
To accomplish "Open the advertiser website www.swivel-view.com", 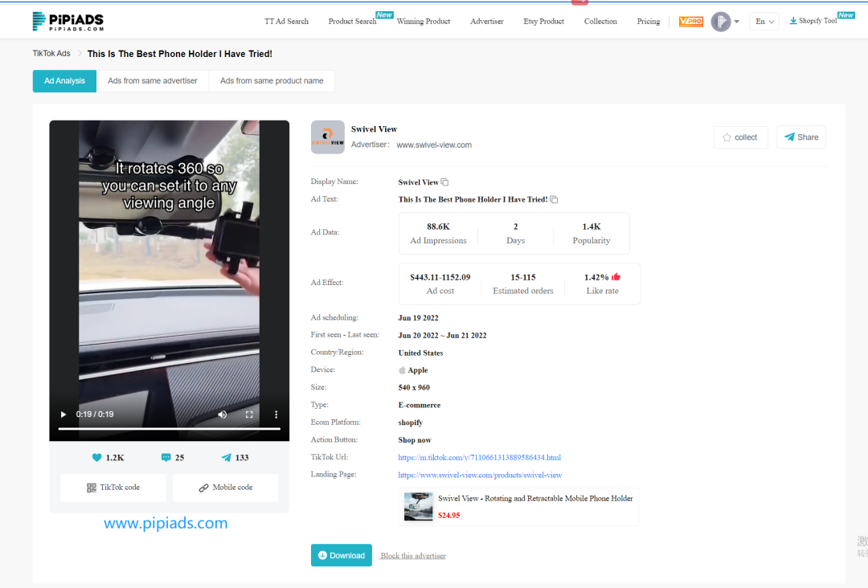I will (x=434, y=145).
